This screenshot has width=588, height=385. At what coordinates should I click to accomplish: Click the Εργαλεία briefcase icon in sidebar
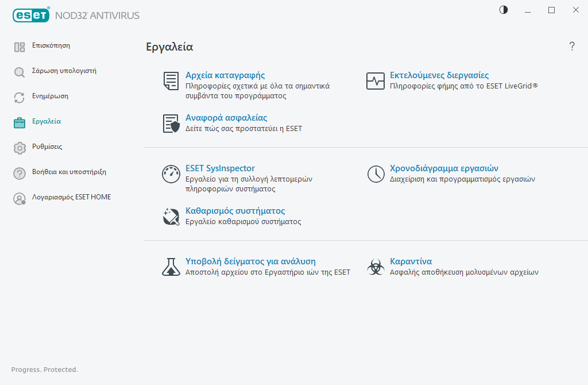coord(20,123)
